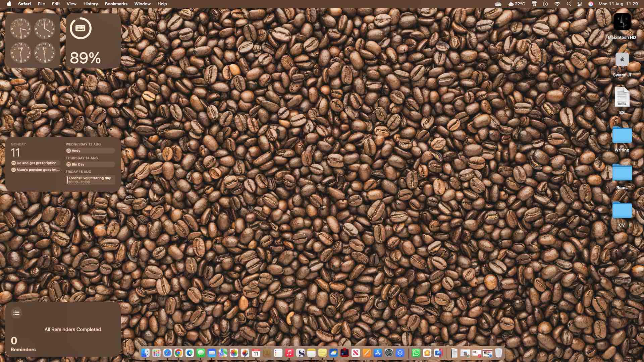Click the keyboard battery 89% widget

93,41
